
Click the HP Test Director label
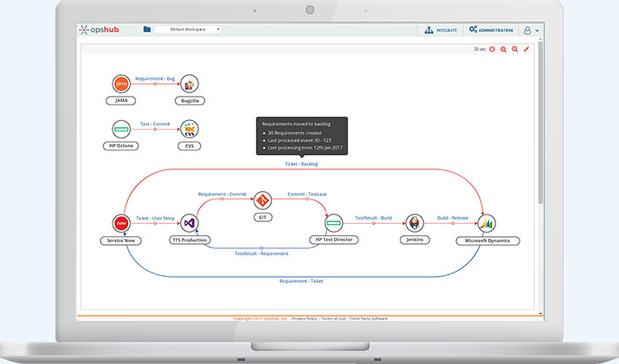click(334, 240)
